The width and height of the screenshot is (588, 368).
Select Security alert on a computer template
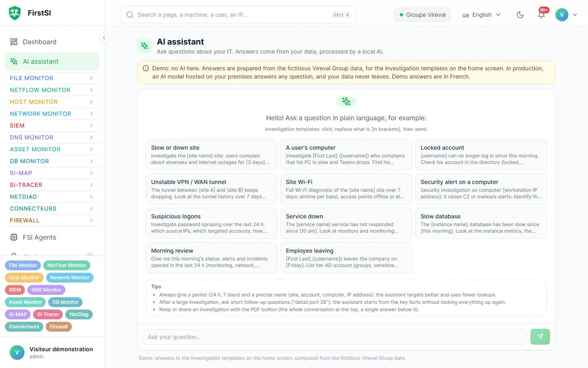coord(481,189)
